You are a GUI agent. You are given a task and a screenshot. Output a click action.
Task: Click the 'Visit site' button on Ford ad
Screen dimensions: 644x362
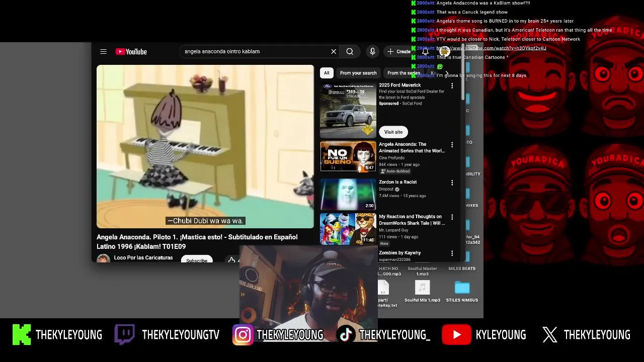click(x=393, y=132)
